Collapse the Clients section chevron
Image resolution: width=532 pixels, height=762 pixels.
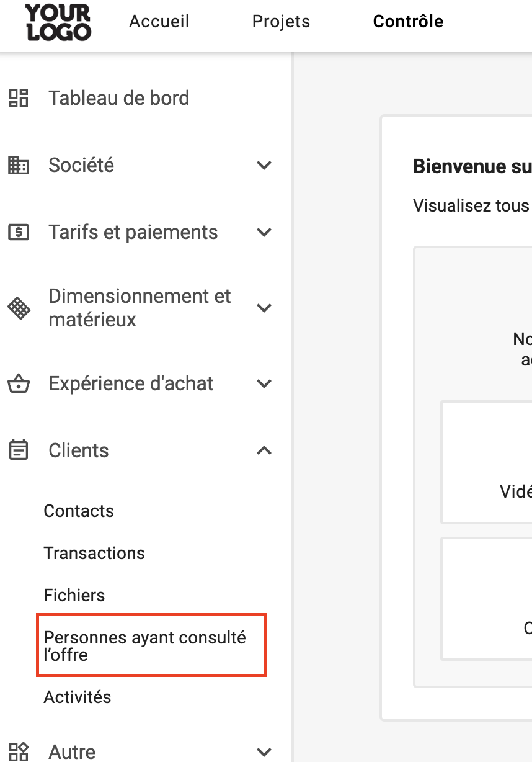(264, 450)
